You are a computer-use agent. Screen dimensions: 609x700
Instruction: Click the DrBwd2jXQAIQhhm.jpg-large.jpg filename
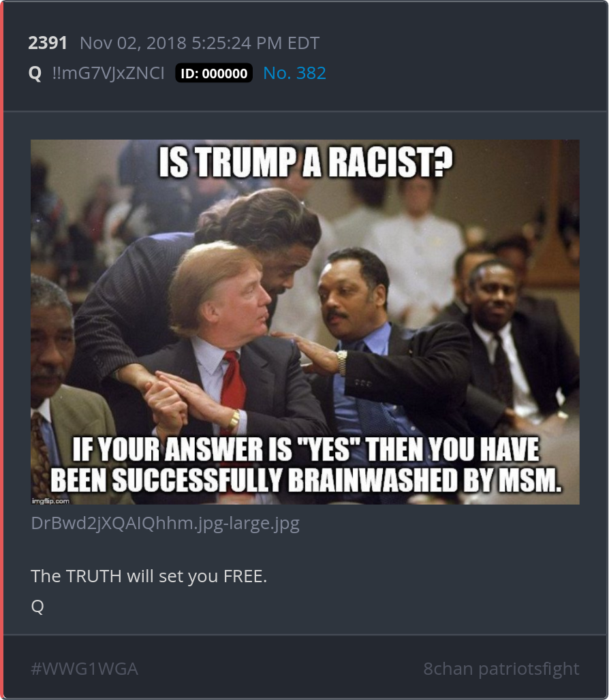(x=166, y=523)
